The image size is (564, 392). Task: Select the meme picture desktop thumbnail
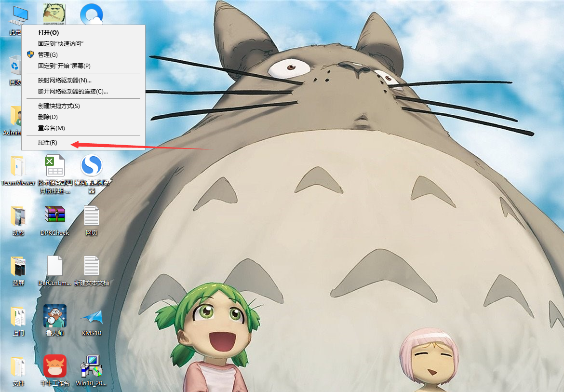point(54,14)
